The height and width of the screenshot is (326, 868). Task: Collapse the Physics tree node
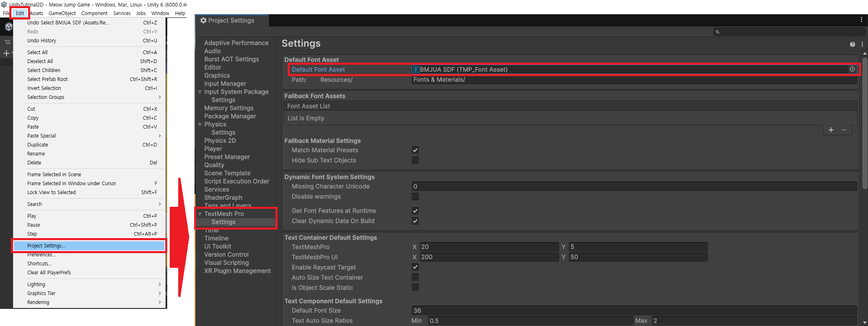coord(200,125)
